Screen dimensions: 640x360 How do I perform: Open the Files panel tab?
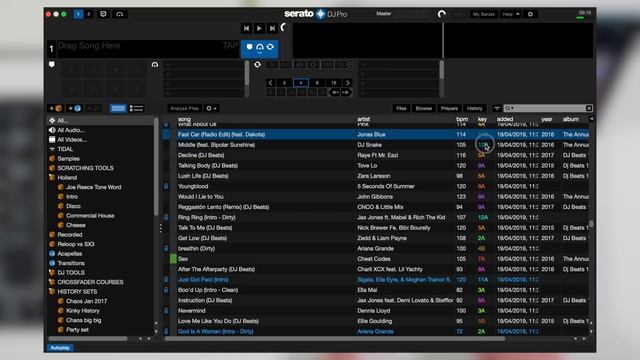[401, 108]
